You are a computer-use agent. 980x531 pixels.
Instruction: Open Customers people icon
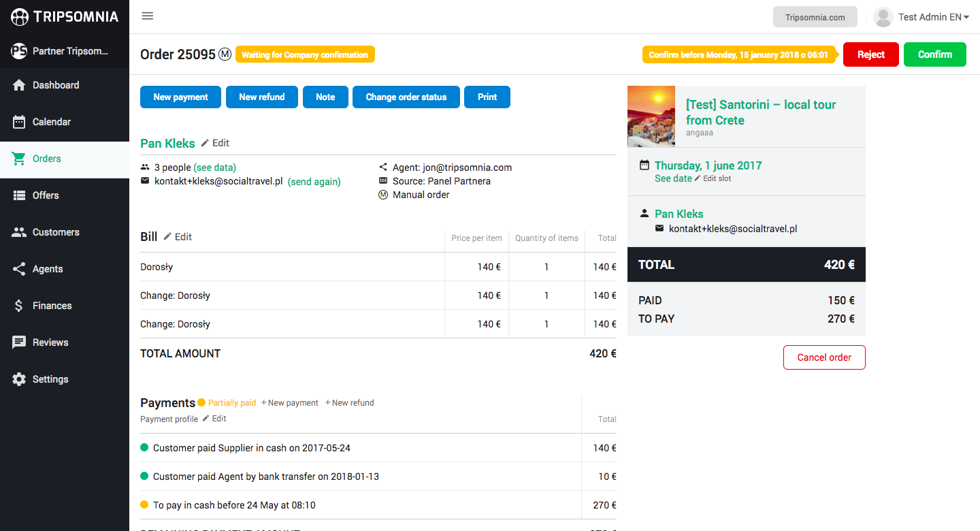[x=19, y=232]
